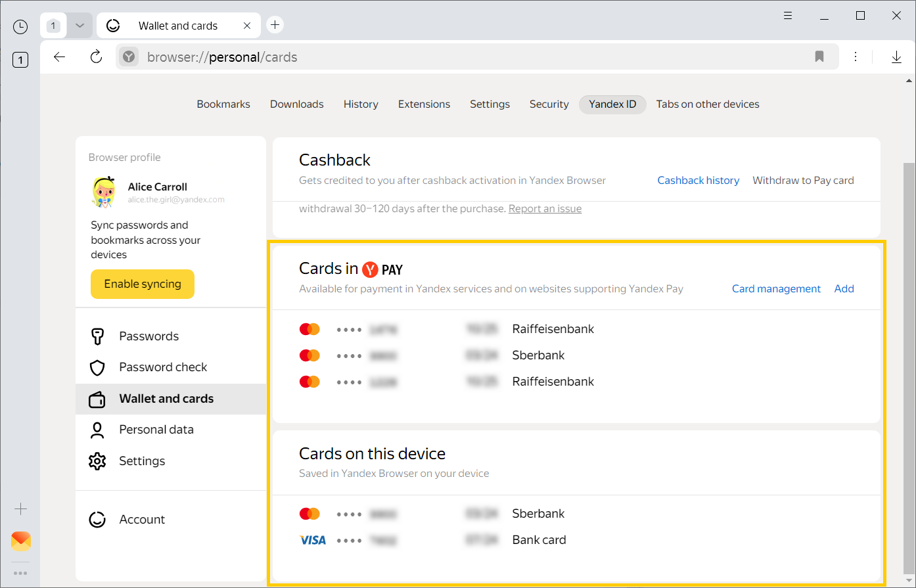Expand more options ellipsis in left sidebar

click(x=20, y=573)
